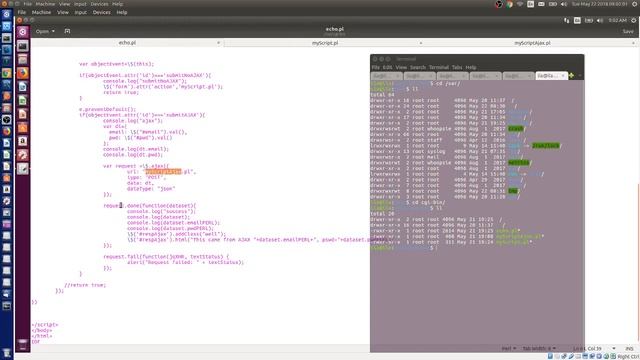Viewport: 640px width, 360px height.
Task: Save the file with Save button
Action: point(628,31)
